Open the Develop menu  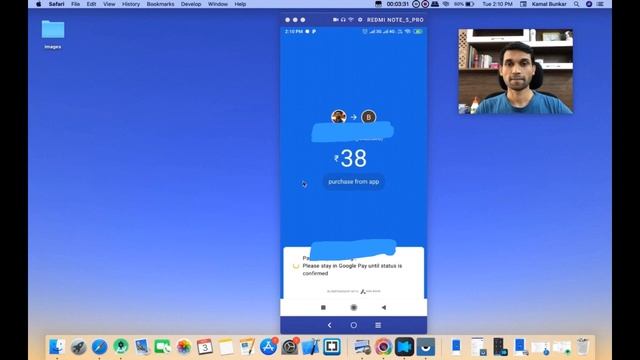pyautogui.click(x=191, y=4)
